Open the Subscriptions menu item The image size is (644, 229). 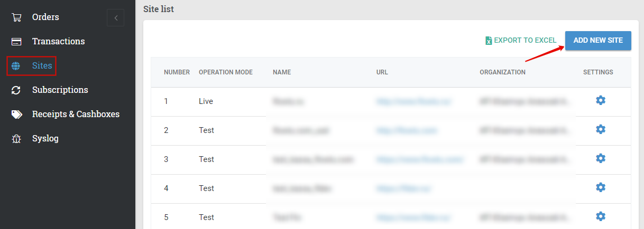click(60, 90)
